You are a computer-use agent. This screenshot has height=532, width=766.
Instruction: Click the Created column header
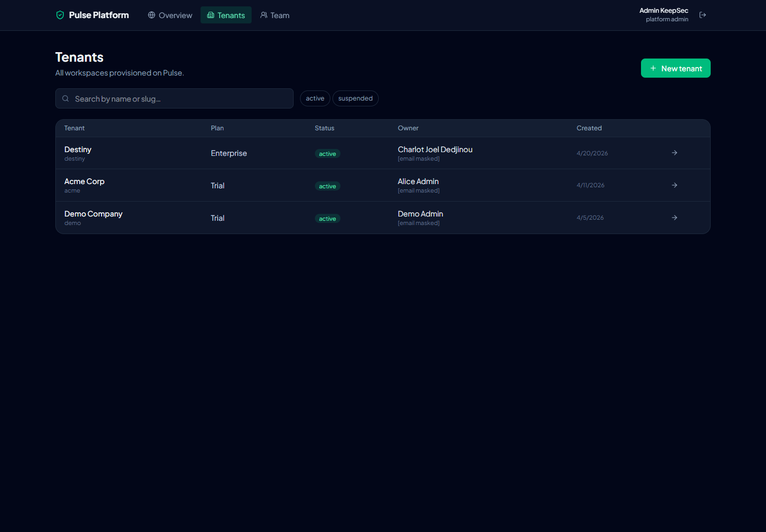click(589, 128)
